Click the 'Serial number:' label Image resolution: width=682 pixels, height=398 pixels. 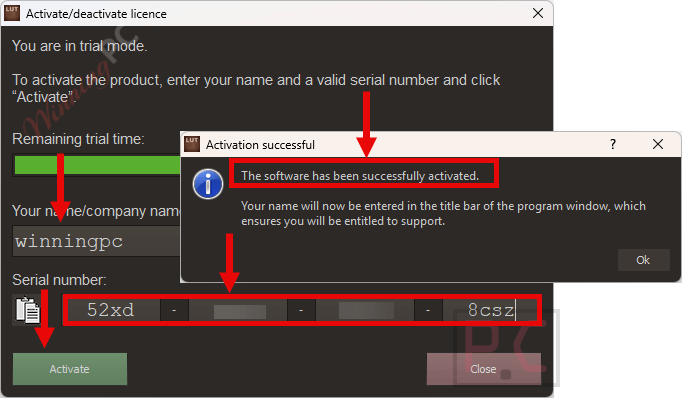pyautogui.click(x=59, y=280)
